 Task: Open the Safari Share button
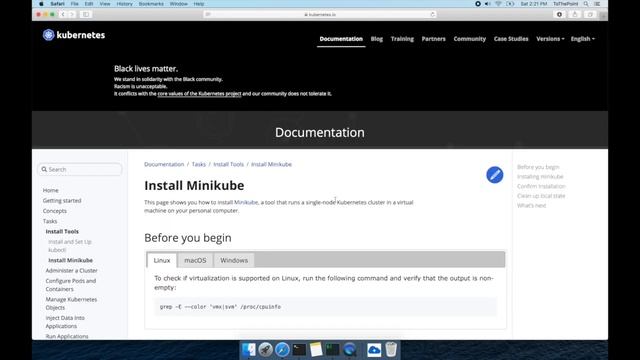tap(575, 14)
